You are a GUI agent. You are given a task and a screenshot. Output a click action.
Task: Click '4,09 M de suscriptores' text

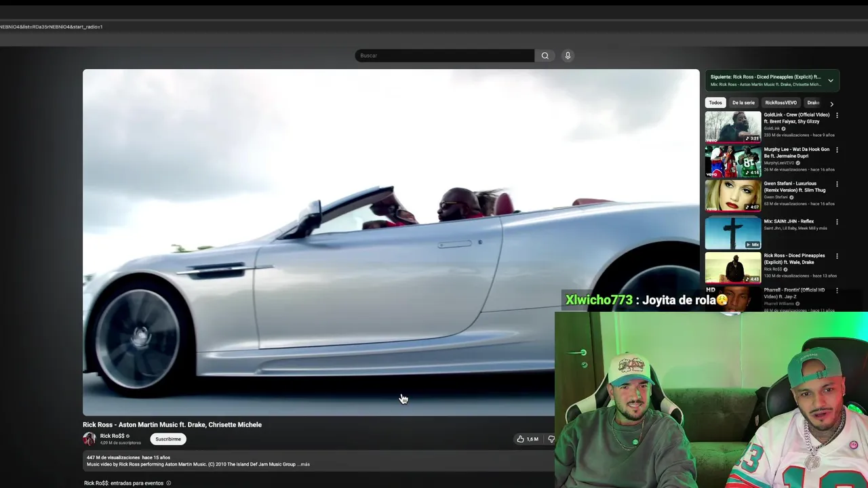click(x=121, y=443)
